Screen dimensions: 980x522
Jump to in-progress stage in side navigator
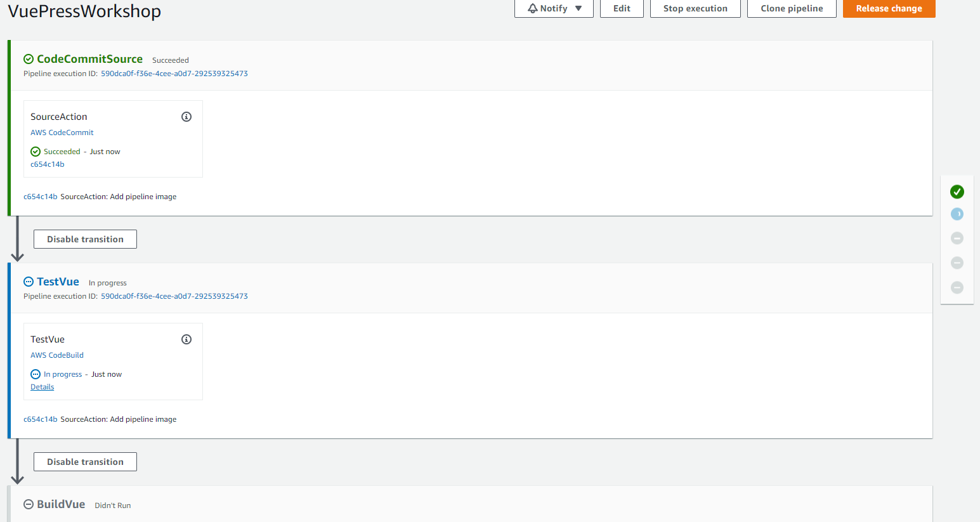pyautogui.click(x=957, y=214)
